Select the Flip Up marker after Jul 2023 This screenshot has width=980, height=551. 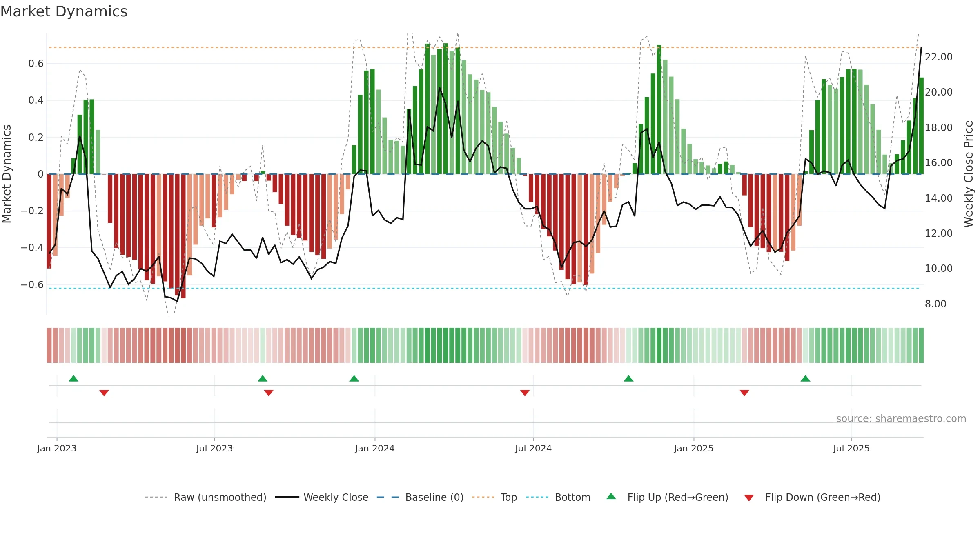[x=263, y=378]
